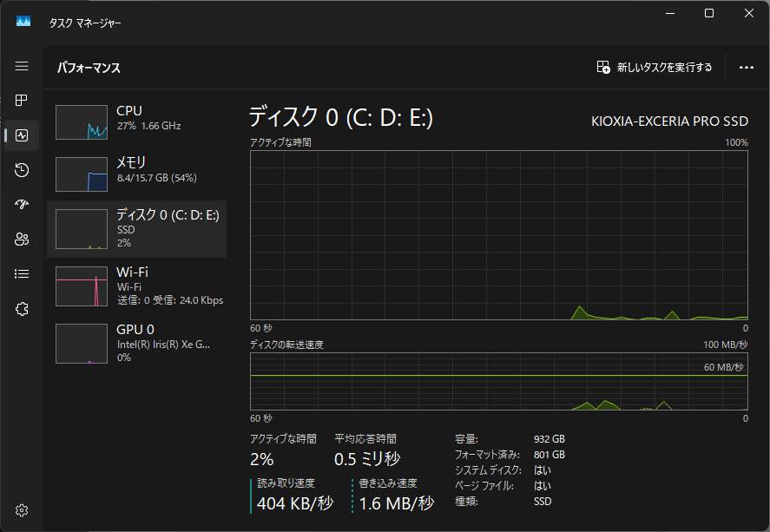Click the CPU usage graph thumbnail
This screenshot has width=770, height=532.
click(81, 122)
